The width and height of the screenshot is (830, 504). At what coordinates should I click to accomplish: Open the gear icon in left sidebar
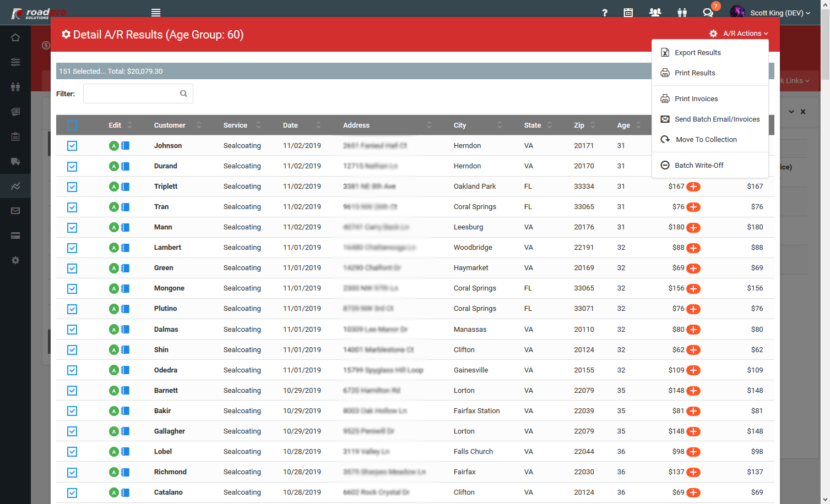(15, 260)
